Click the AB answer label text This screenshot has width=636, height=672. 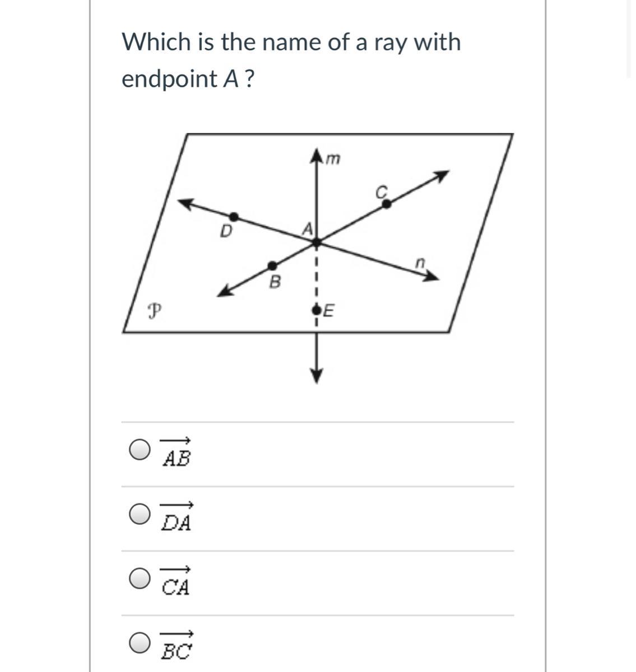point(176,452)
